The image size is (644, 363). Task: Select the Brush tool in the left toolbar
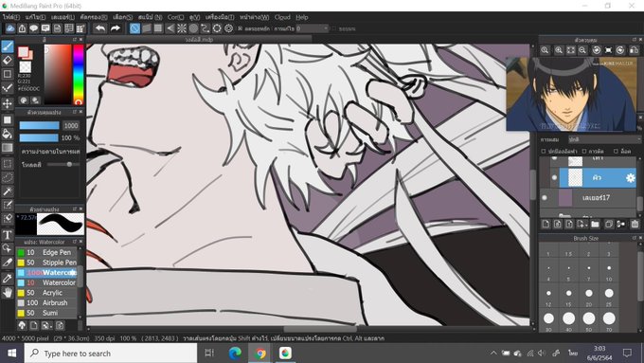tap(8, 46)
